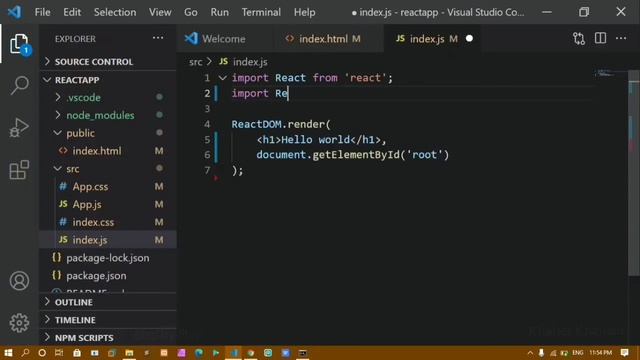The width and height of the screenshot is (640, 360).
Task: Select the index.js editor tab
Action: pos(432,39)
